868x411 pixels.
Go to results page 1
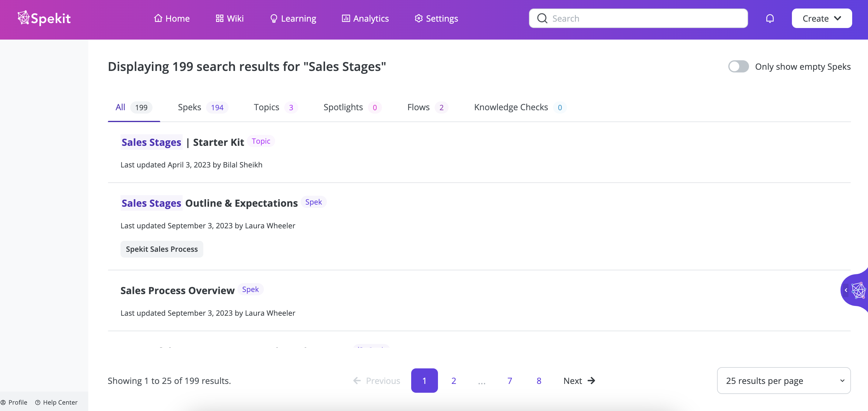coord(424,380)
